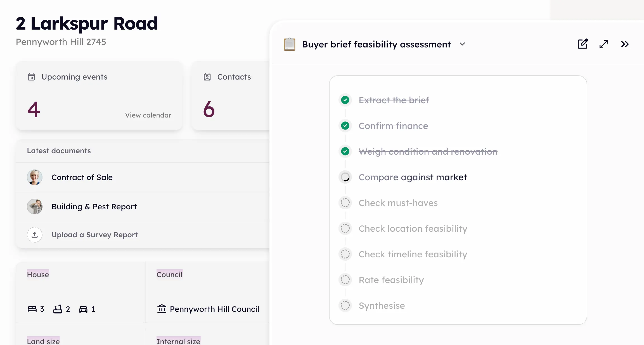
Task: Select the Buyer brief feasibility assessment title
Action: 376,44
